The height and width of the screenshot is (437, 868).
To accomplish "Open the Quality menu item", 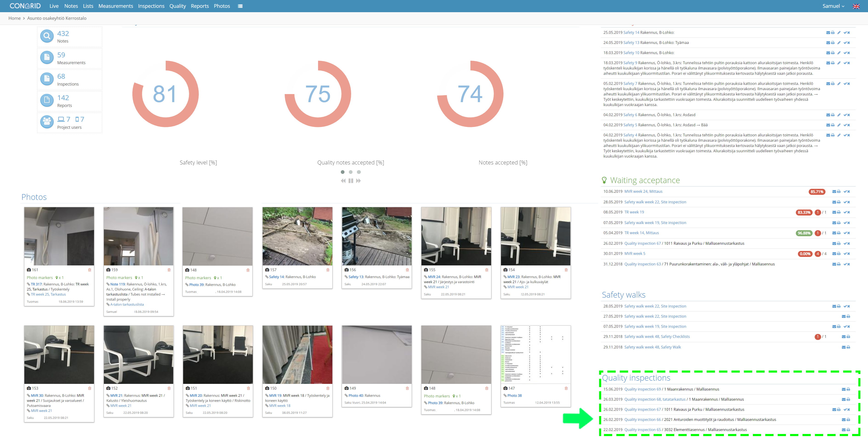I will click(x=178, y=6).
